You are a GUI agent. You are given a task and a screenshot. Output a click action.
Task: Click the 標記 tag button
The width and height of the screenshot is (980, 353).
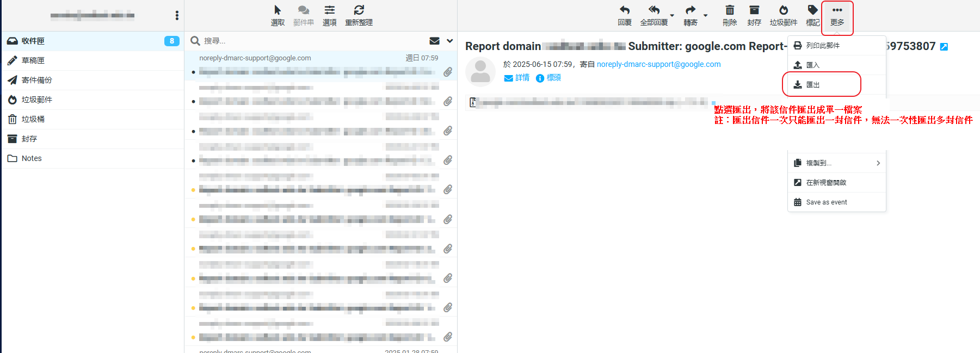813,15
